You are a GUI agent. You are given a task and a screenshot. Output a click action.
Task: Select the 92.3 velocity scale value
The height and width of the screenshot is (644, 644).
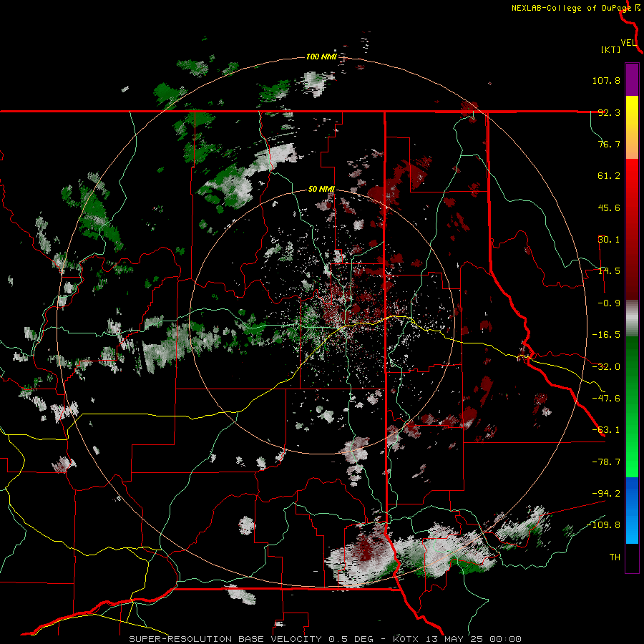click(x=609, y=112)
